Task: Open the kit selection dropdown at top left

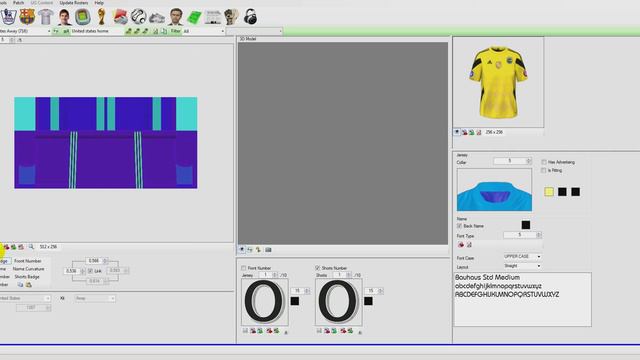Action: click(x=25, y=31)
